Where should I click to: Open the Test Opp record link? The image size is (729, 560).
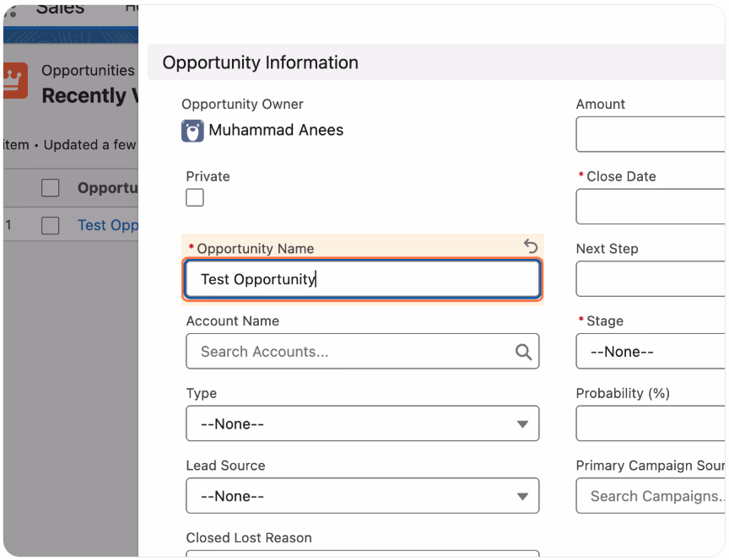pos(108,225)
